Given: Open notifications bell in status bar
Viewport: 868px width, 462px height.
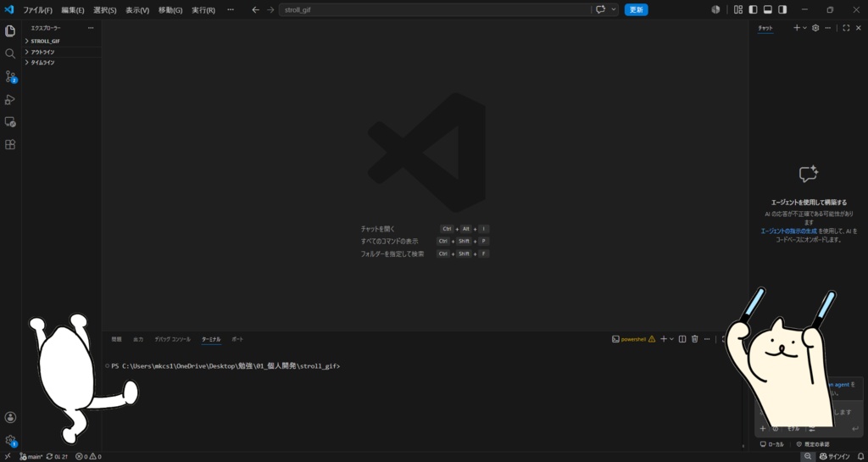Looking at the screenshot, I should [x=860, y=456].
